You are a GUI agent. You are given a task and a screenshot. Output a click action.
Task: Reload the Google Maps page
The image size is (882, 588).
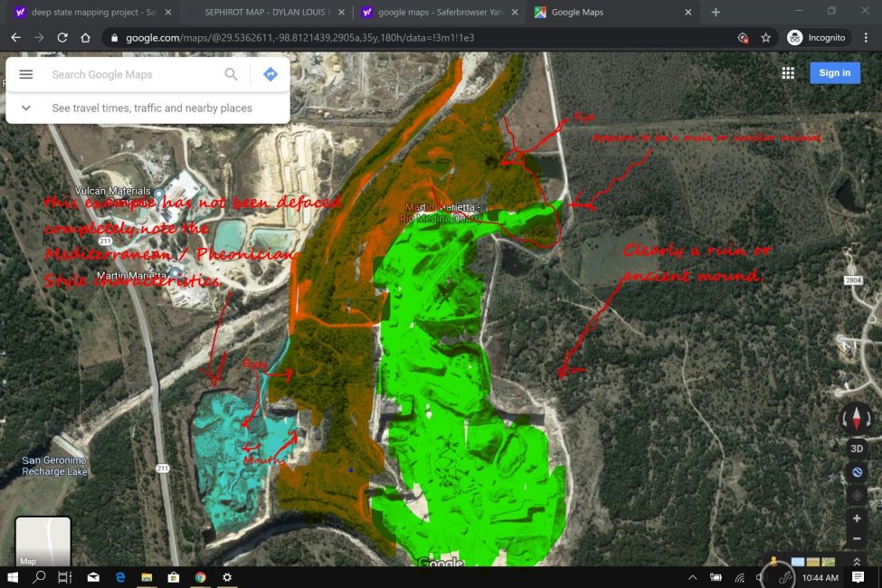tap(62, 38)
